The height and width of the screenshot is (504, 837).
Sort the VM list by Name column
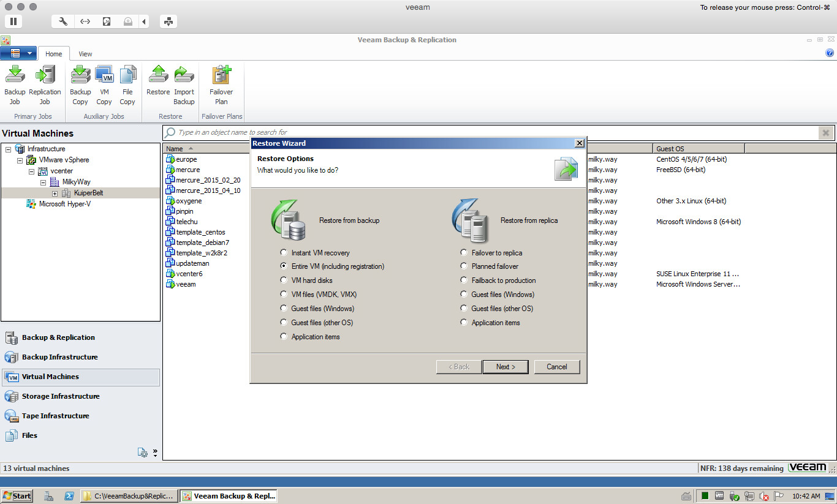tap(175, 149)
